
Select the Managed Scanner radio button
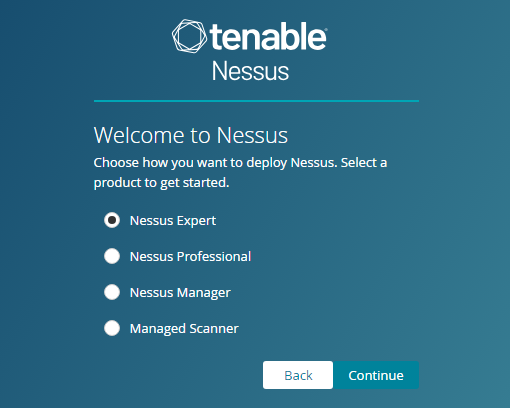click(x=112, y=328)
